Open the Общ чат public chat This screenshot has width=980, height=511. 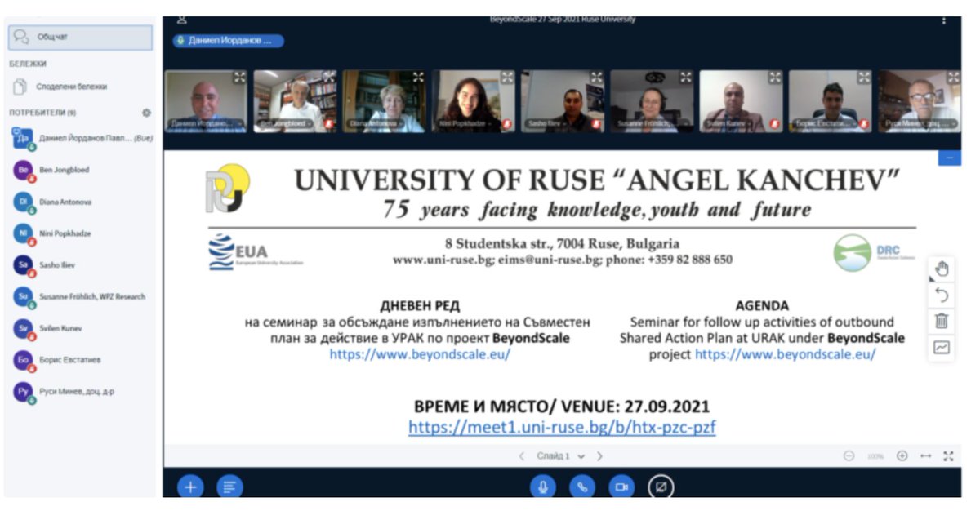click(80, 37)
